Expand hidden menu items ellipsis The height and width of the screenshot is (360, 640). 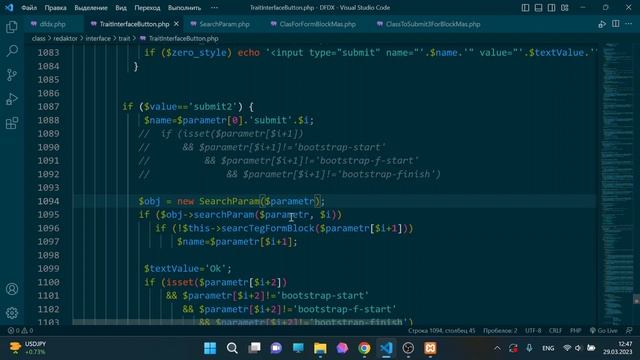tap(214, 7)
